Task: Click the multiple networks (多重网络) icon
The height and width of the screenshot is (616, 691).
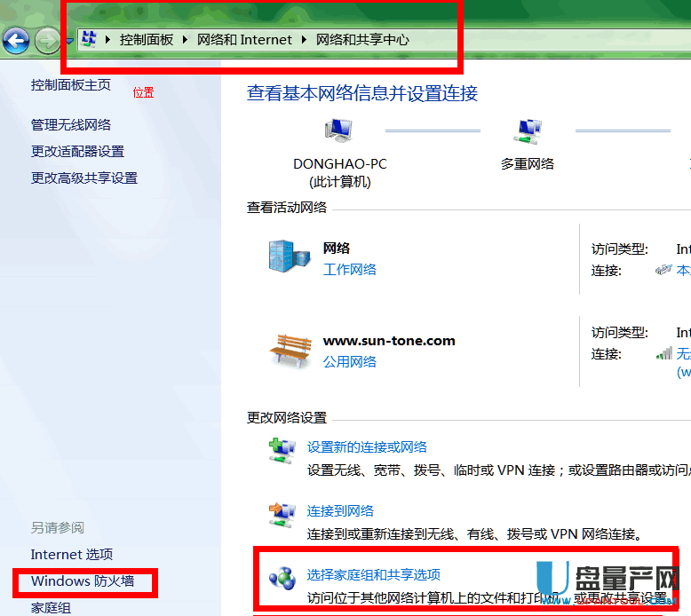Action: click(x=528, y=131)
